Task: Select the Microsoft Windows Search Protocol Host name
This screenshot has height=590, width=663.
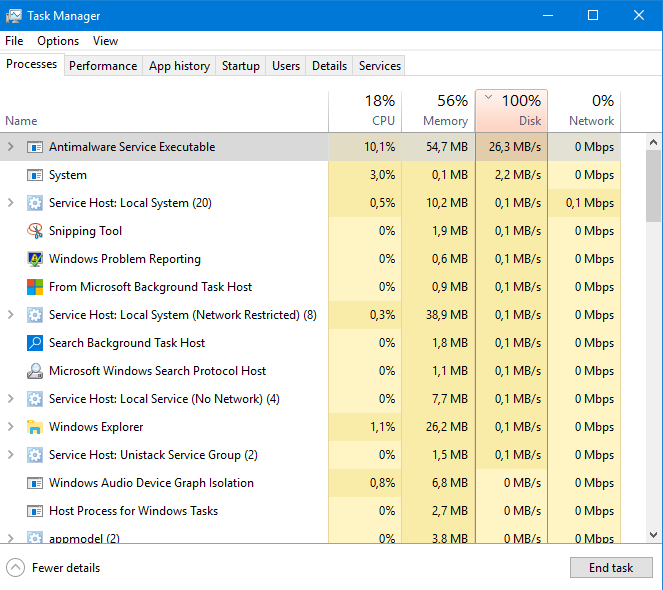Action: 157,371
